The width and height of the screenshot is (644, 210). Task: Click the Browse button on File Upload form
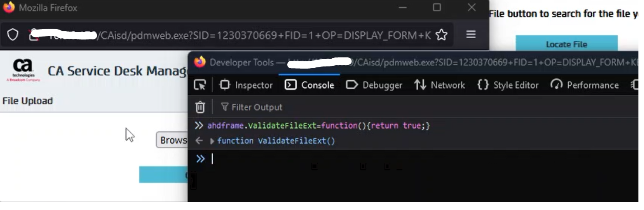(x=172, y=140)
